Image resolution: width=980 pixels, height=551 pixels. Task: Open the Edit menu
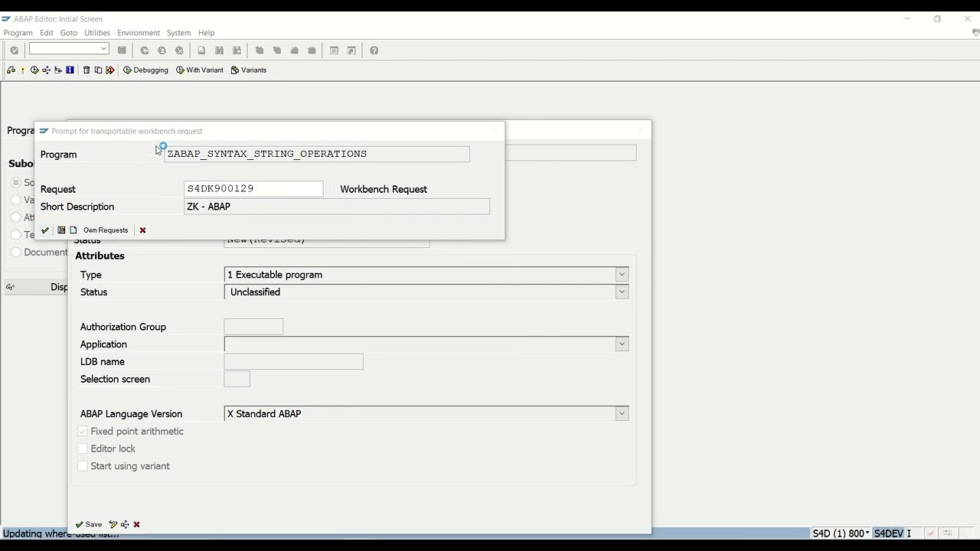pos(47,33)
